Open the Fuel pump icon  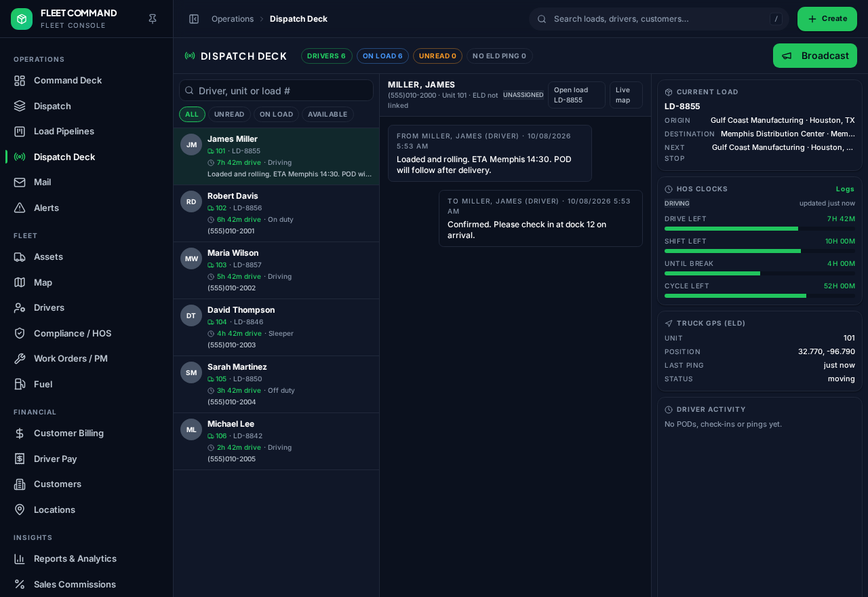(x=20, y=384)
